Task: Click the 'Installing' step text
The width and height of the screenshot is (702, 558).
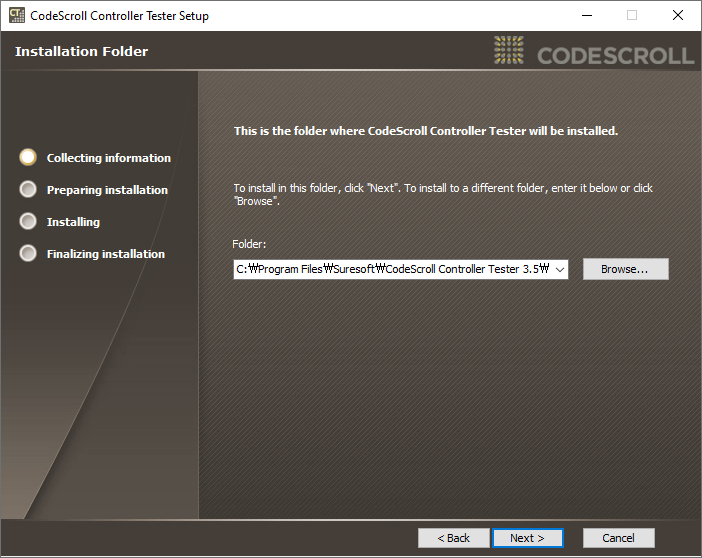Action: (x=73, y=222)
